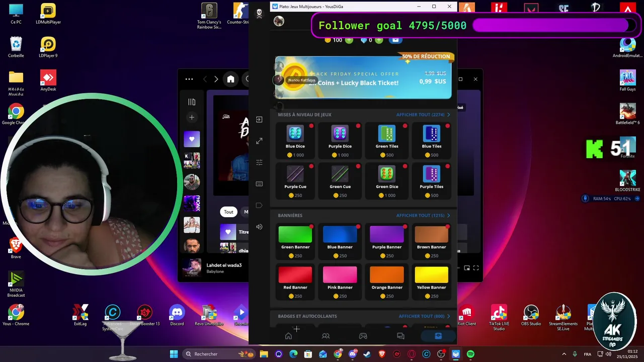The height and width of the screenshot is (362, 644).
Task: Buy the Blue Dice upgrade
Action: (295, 141)
